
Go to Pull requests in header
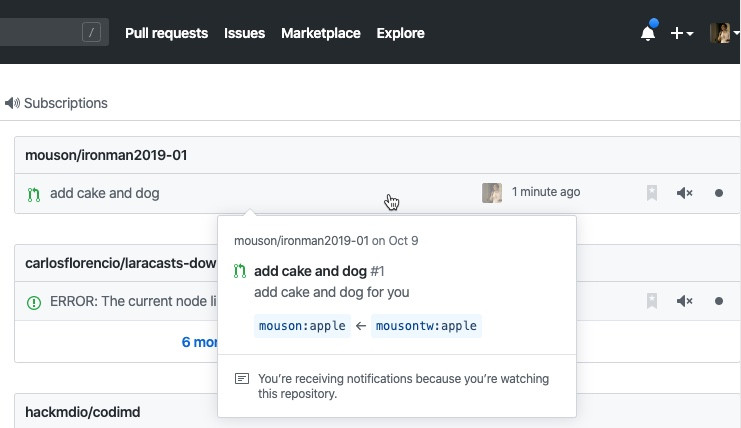point(166,33)
